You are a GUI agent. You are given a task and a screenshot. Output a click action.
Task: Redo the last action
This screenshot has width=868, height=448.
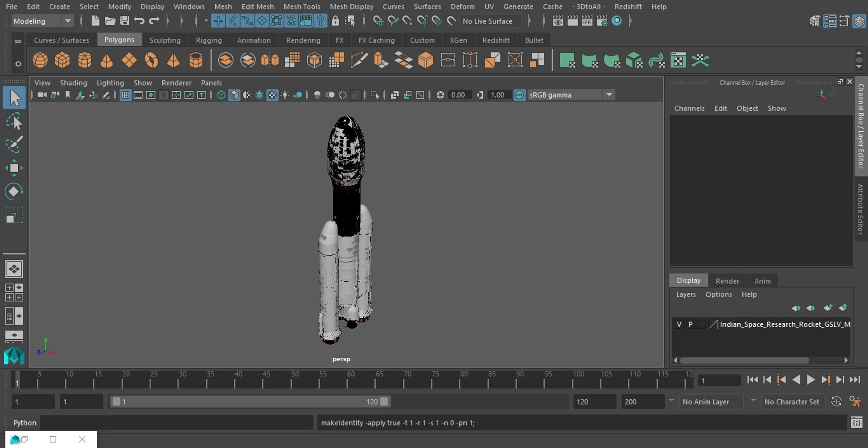coord(154,21)
